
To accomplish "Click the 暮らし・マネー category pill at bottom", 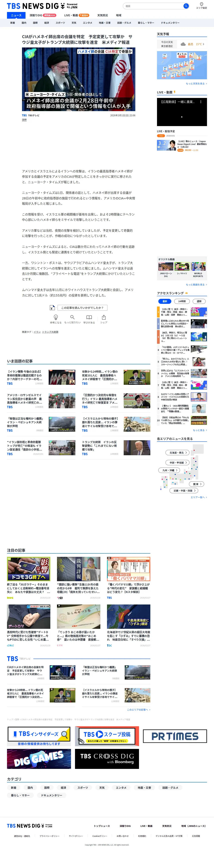I will tap(20, 795).
